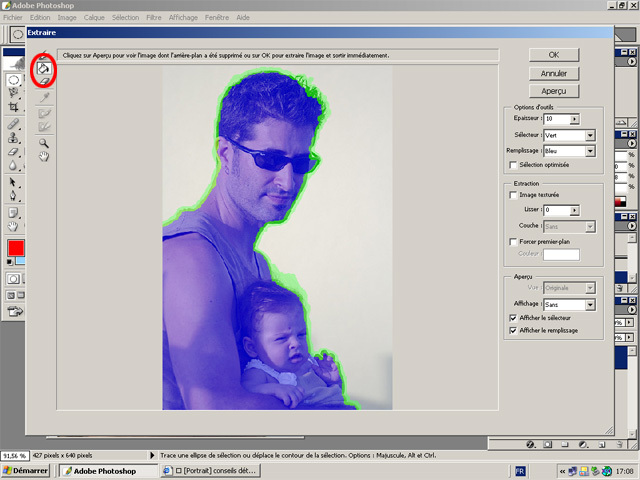The image size is (640, 480).
Task: Click the elliptical marquee icon in options bar
Action: coord(18,34)
